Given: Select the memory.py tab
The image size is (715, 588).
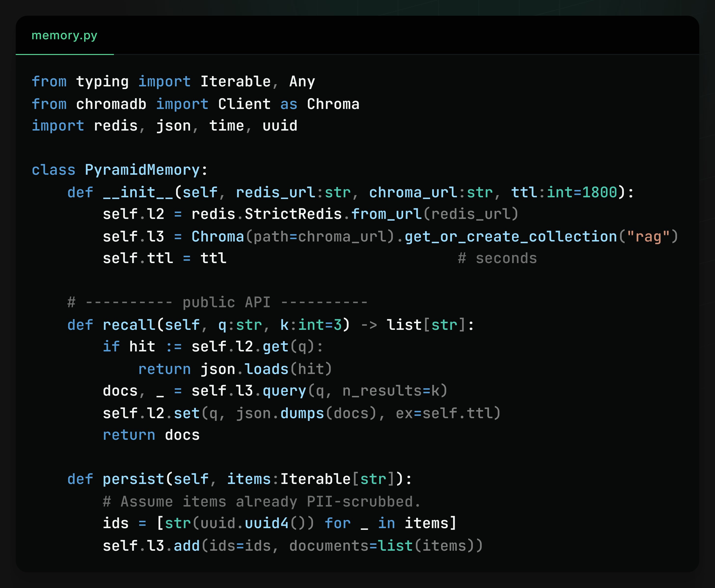Looking at the screenshot, I should 64,36.
